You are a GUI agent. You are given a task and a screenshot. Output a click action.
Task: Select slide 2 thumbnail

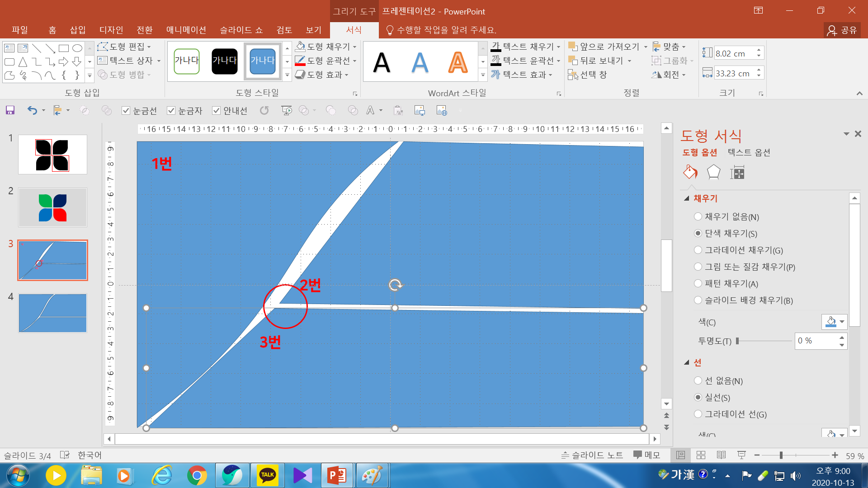[x=52, y=207]
